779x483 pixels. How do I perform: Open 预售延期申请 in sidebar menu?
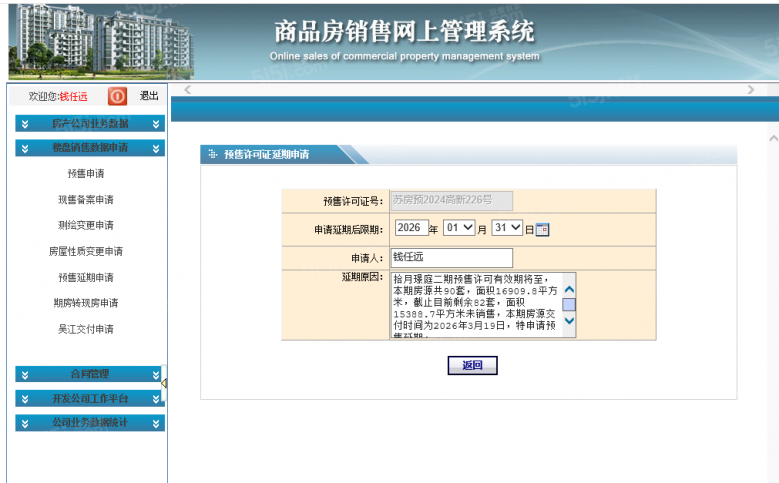pyautogui.click(x=86, y=277)
